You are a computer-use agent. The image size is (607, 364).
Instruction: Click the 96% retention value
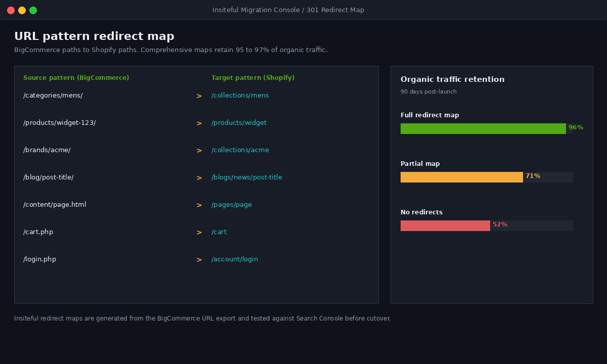tap(576, 127)
